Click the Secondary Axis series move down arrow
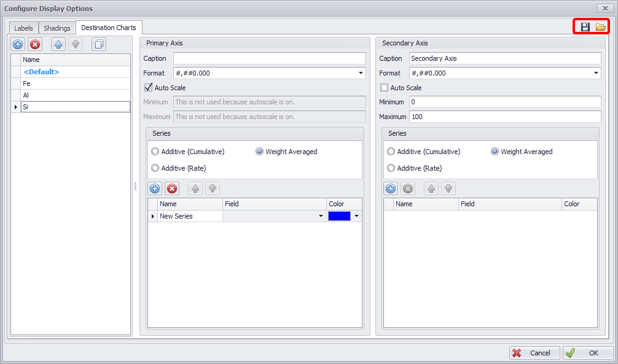This screenshot has height=364, width=618. (448, 188)
